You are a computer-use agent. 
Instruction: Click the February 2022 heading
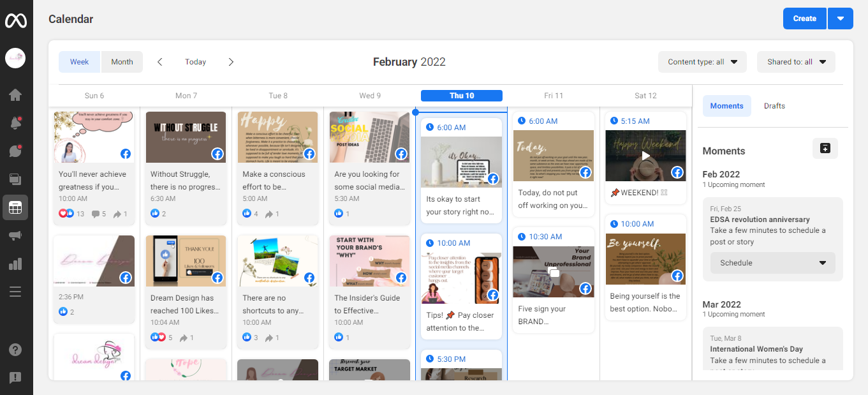pos(409,62)
